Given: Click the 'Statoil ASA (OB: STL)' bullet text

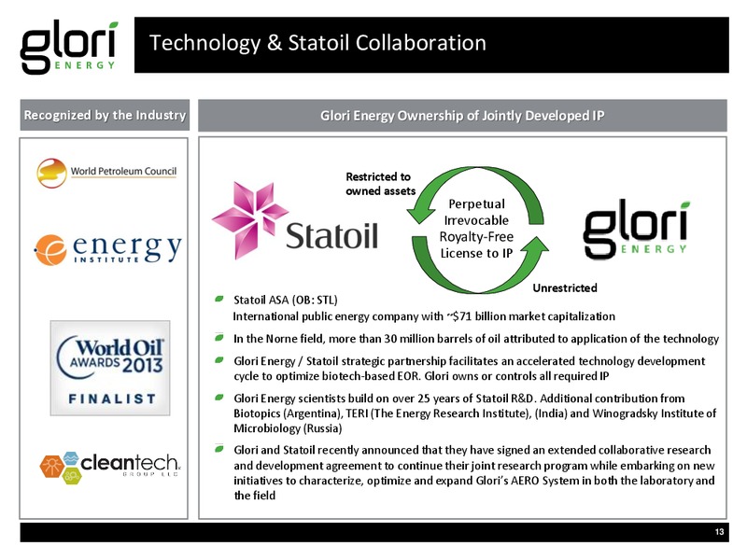Looking at the screenshot, I should click(286, 300).
